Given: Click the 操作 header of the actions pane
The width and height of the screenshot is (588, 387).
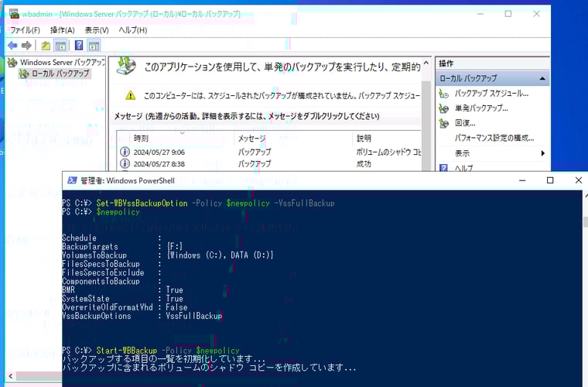Looking at the screenshot, I should pyautogui.click(x=446, y=63).
